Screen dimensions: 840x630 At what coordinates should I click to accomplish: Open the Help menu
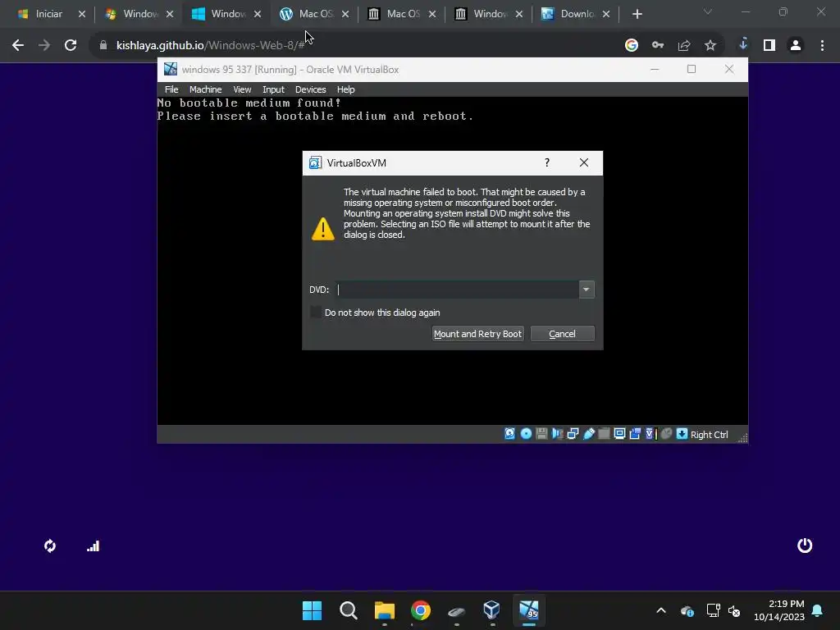click(345, 89)
